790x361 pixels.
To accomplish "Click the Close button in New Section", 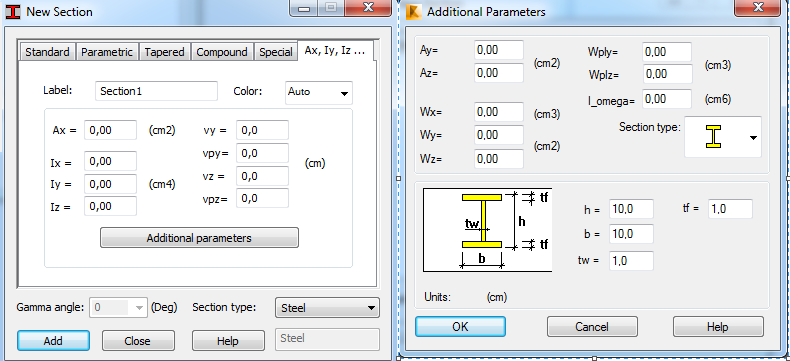I will (138, 341).
